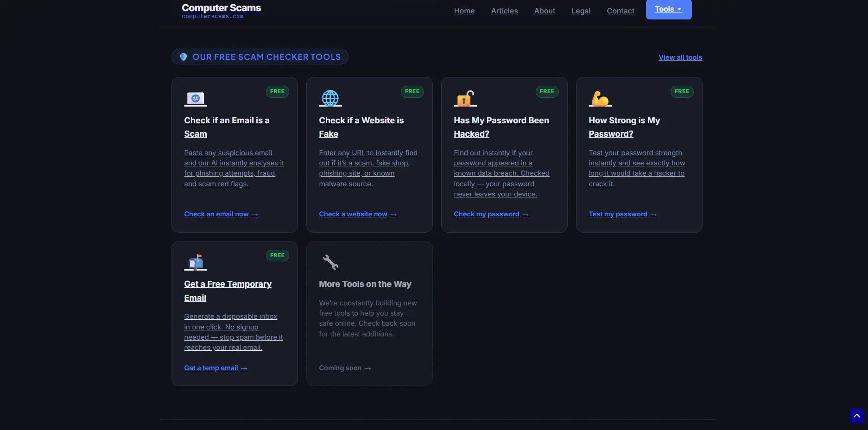The height and width of the screenshot is (430, 868).
Task: Open 'Get a Free Temporary Email' title
Action: (x=228, y=291)
